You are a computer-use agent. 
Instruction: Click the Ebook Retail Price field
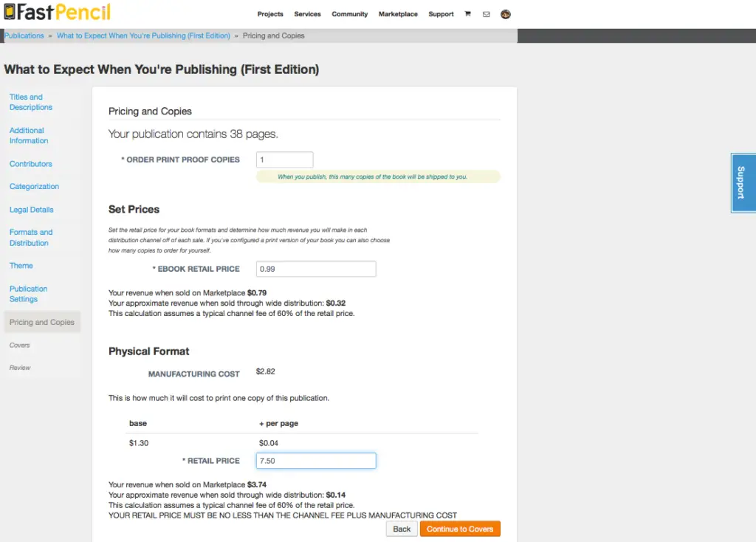(x=316, y=269)
